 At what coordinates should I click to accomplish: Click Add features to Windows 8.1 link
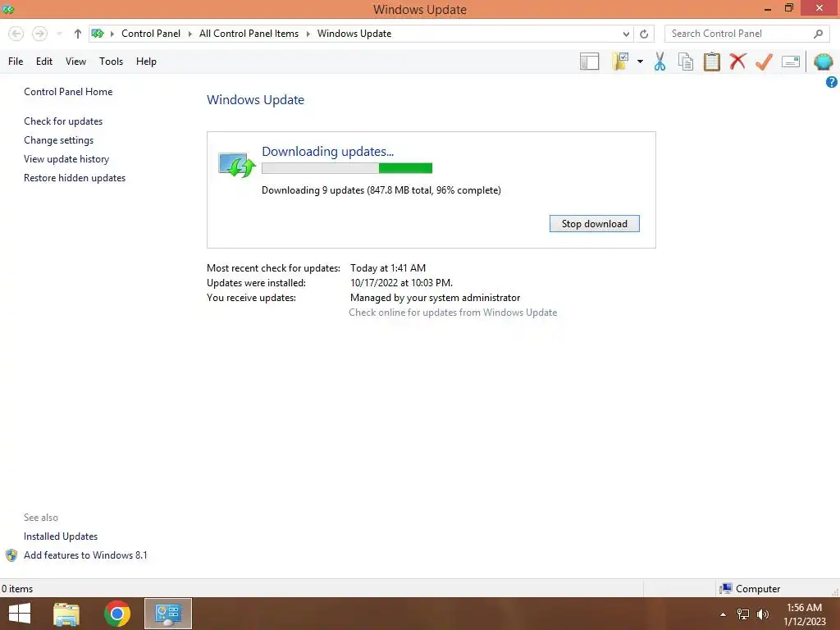85,555
